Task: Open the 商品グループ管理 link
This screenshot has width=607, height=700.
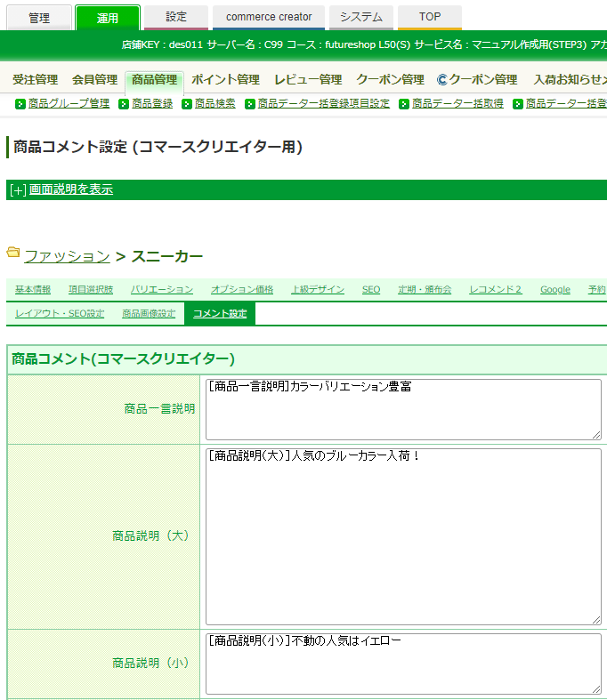Action: tap(69, 103)
